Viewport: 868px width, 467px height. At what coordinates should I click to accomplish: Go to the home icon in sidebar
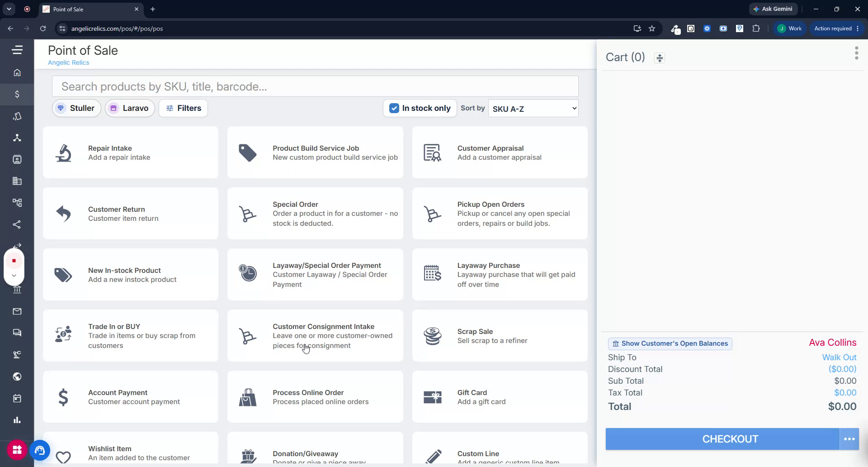point(17,72)
